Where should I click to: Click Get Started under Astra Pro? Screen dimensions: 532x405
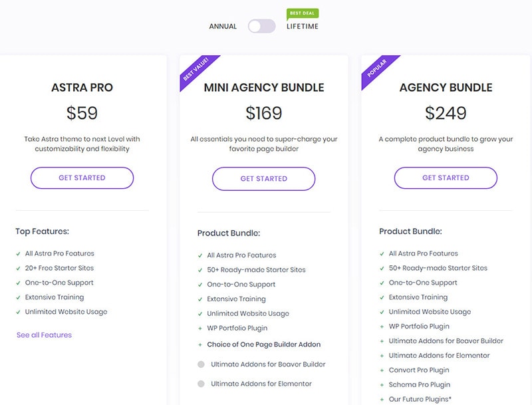tap(82, 178)
